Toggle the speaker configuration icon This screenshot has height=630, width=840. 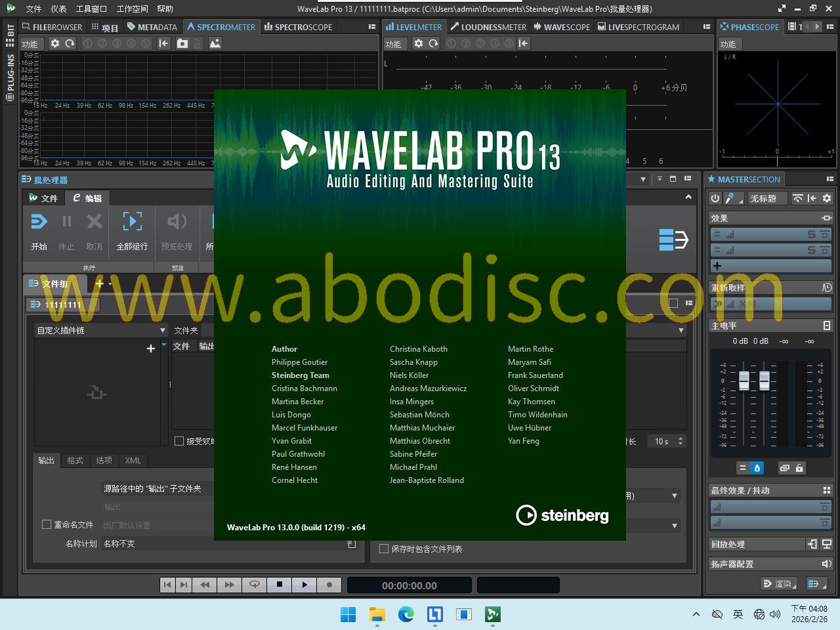tap(827, 564)
